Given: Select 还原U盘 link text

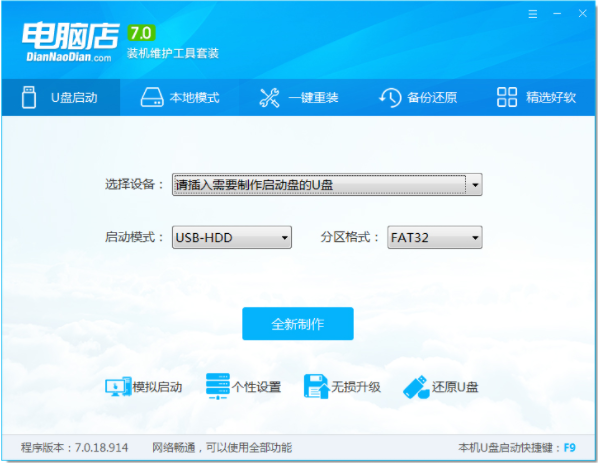Looking at the screenshot, I should tap(455, 387).
